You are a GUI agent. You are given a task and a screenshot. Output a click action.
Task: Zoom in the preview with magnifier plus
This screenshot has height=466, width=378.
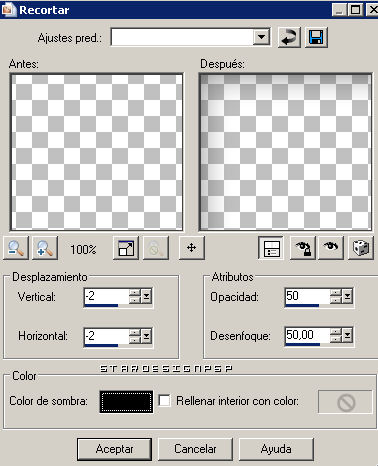(x=45, y=248)
